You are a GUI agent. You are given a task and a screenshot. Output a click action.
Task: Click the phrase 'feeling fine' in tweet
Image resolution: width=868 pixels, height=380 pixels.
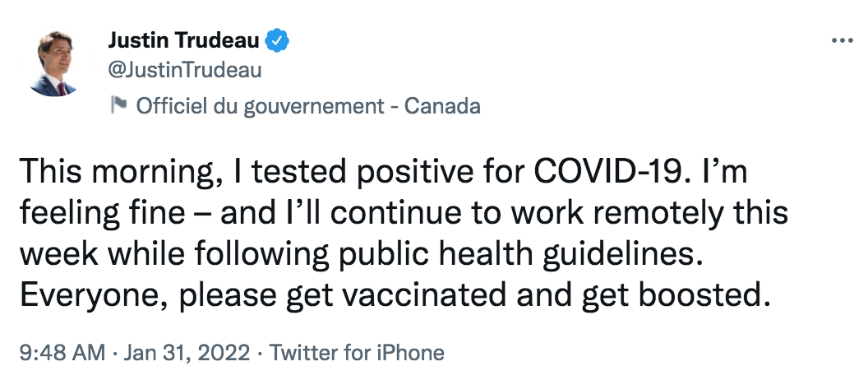(103, 213)
